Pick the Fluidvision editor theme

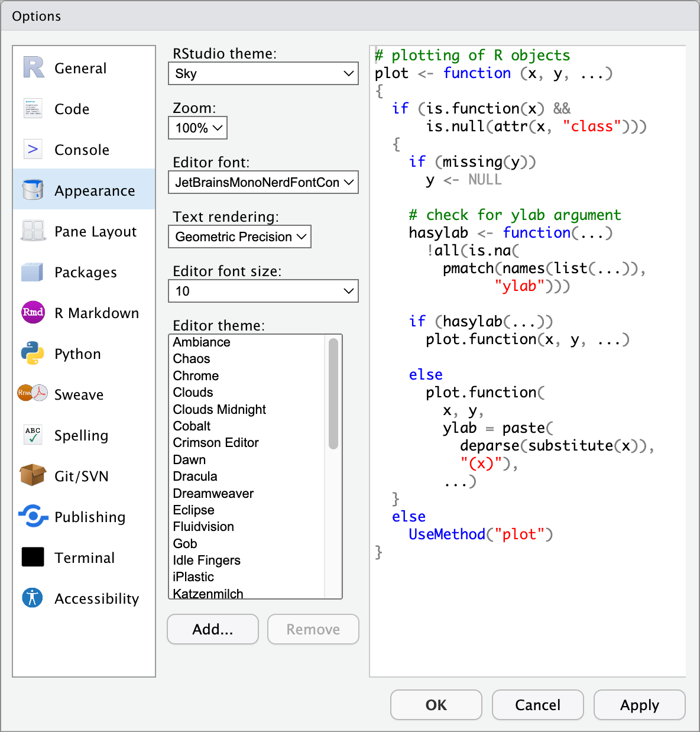(247, 526)
